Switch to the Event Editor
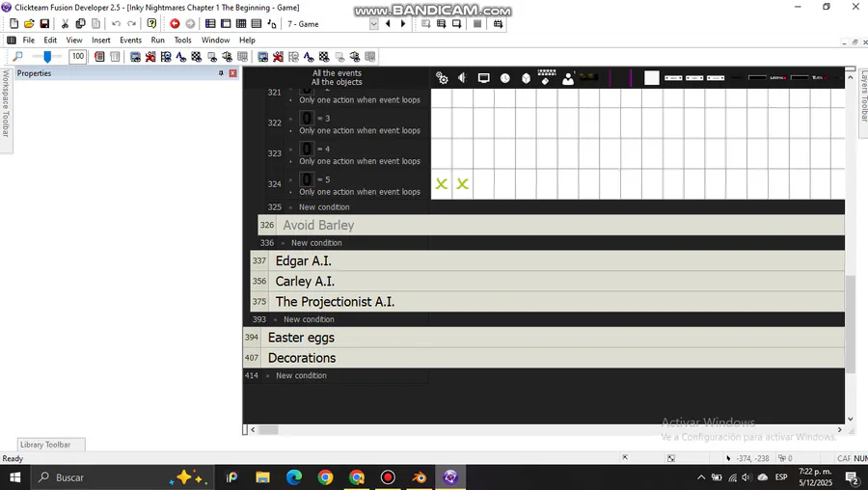Image resolution: width=868 pixels, height=490 pixels. (241, 24)
